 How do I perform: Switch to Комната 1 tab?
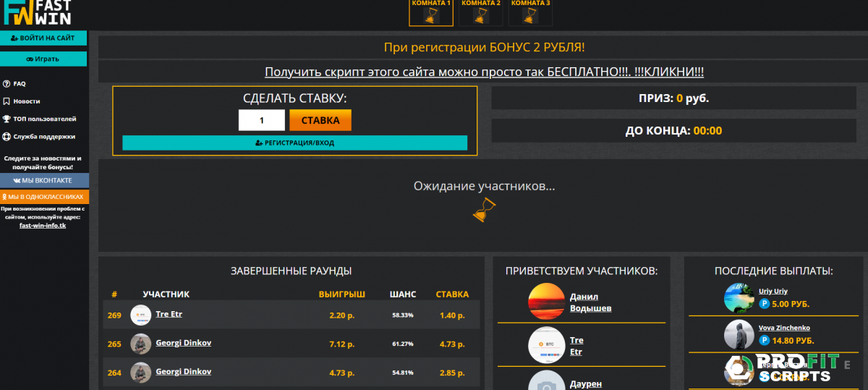(x=431, y=13)
